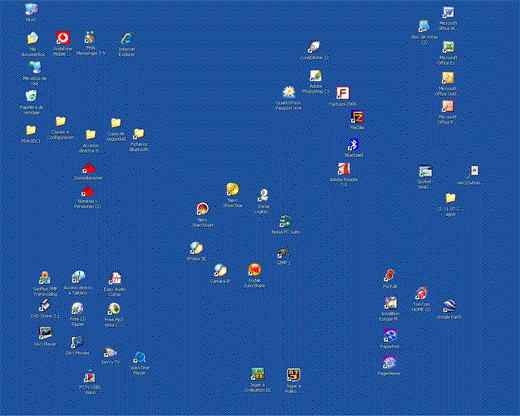Launch Adobe Reader 7.0

tap(344, 169)
